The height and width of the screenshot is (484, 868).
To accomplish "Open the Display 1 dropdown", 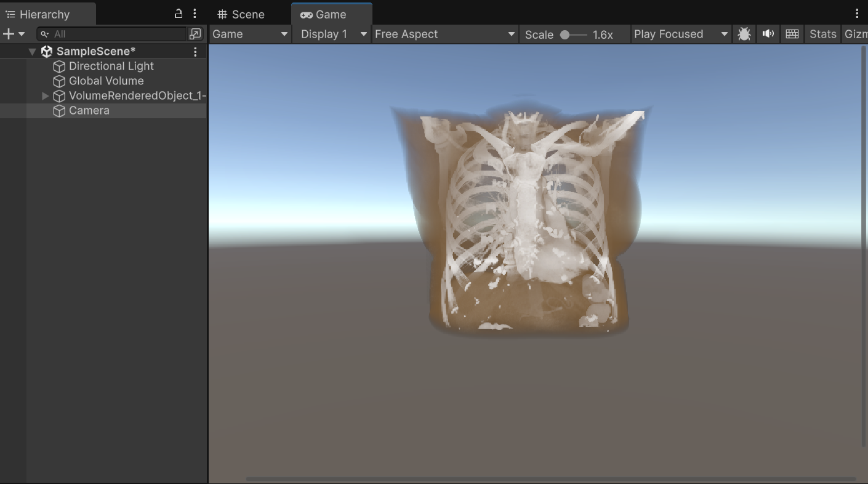I will 332,34.
